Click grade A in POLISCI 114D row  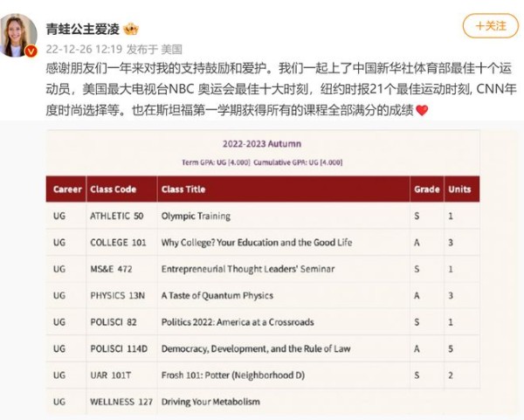coord(417,348)
